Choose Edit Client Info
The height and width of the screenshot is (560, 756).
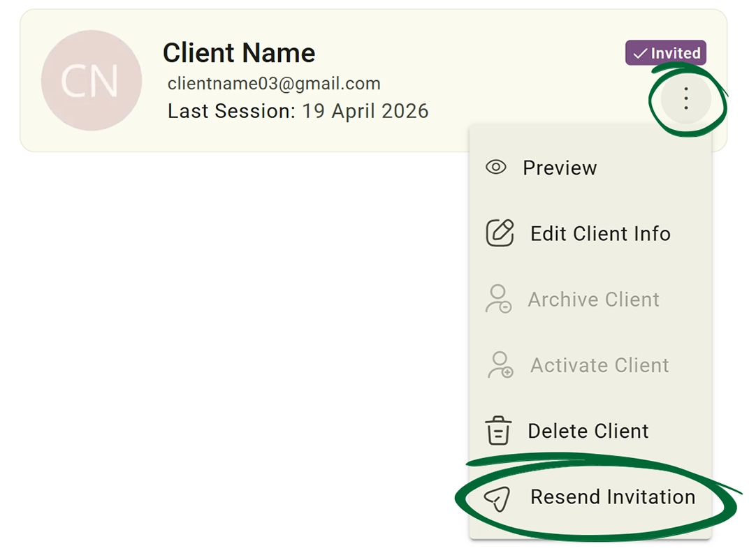coord(590,233)
